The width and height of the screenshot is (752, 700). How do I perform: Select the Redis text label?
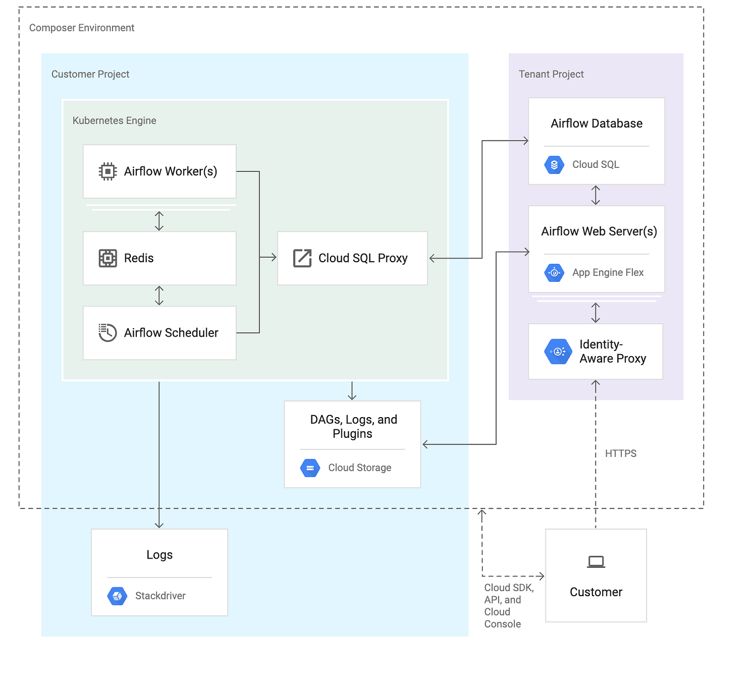(139, 258)
